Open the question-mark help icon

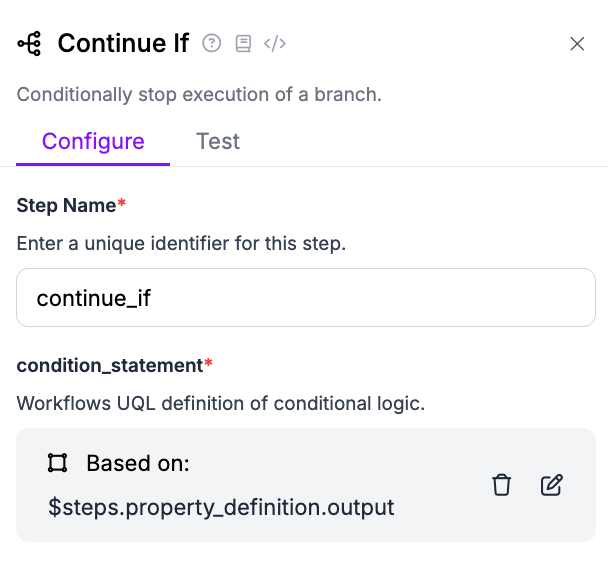[211, 43]
